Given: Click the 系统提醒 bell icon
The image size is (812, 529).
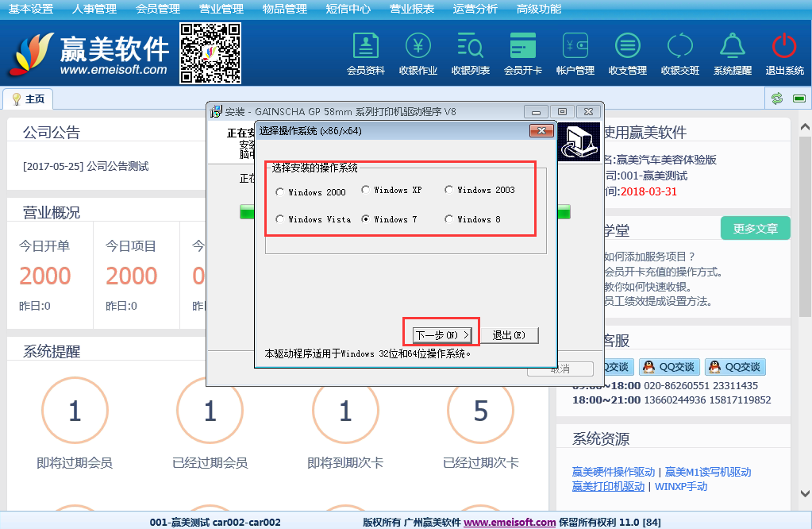Looking at the screenshot, I should [x=732, y=47].
